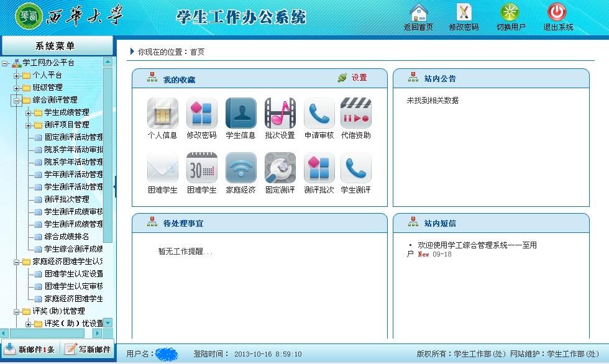Image resolution: width=609 pixels, height=364 pixels.
Task: Click the 固定测评 wrench icon
Action: (280, 168)
